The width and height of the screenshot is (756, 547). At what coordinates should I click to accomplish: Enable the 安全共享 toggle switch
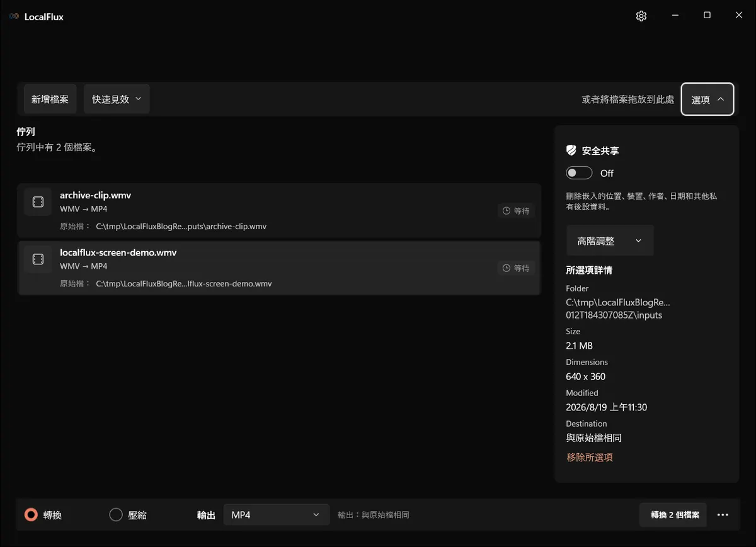click(x=579, y=173)
